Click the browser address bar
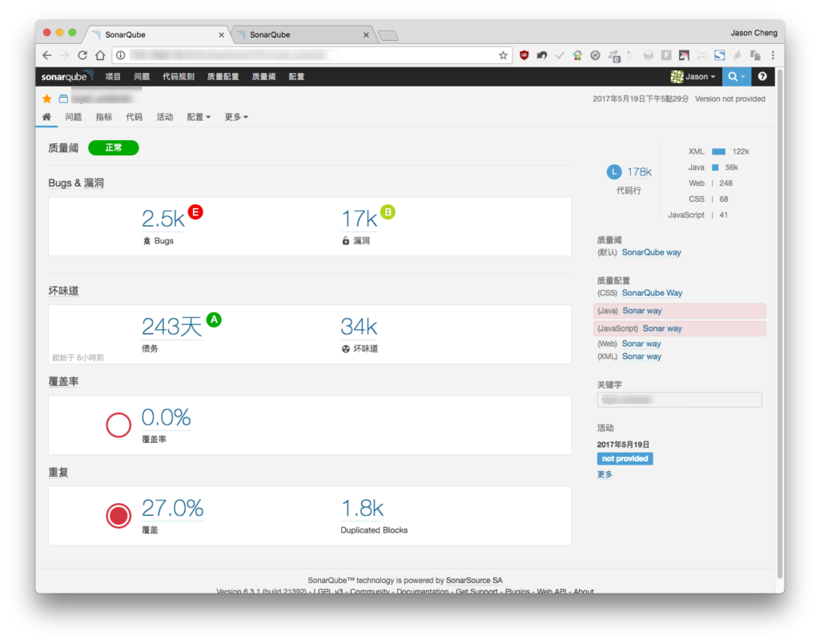This screenshot has height=644, width=820. [x=312, y=55]
